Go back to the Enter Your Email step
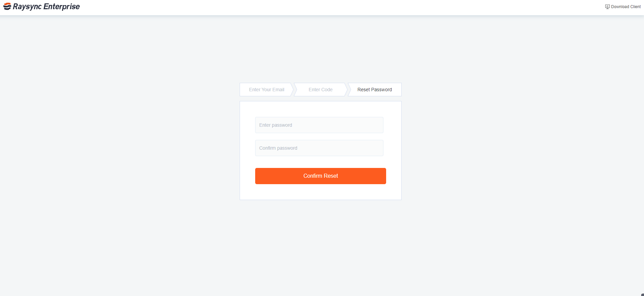 pos(267,90)
